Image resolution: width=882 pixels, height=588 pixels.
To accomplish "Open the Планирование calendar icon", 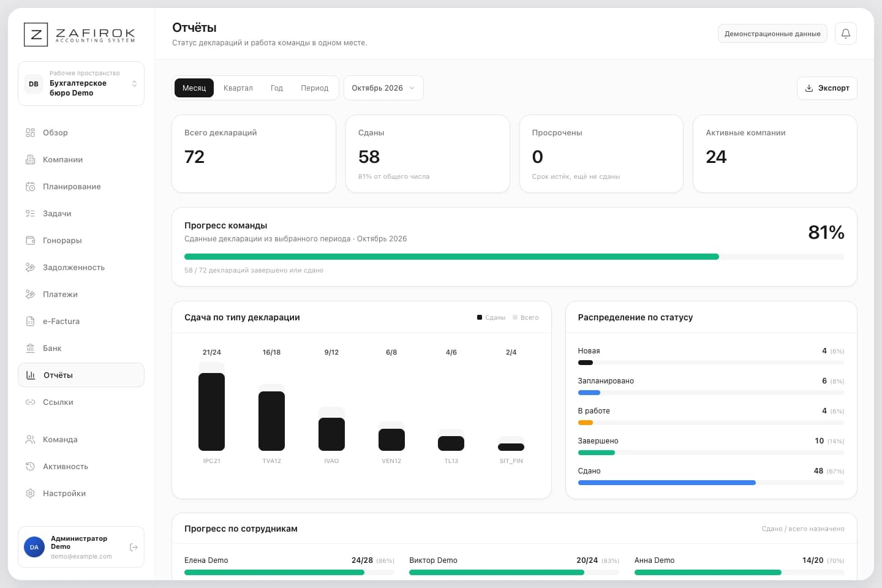I will (x=30, y=186).
